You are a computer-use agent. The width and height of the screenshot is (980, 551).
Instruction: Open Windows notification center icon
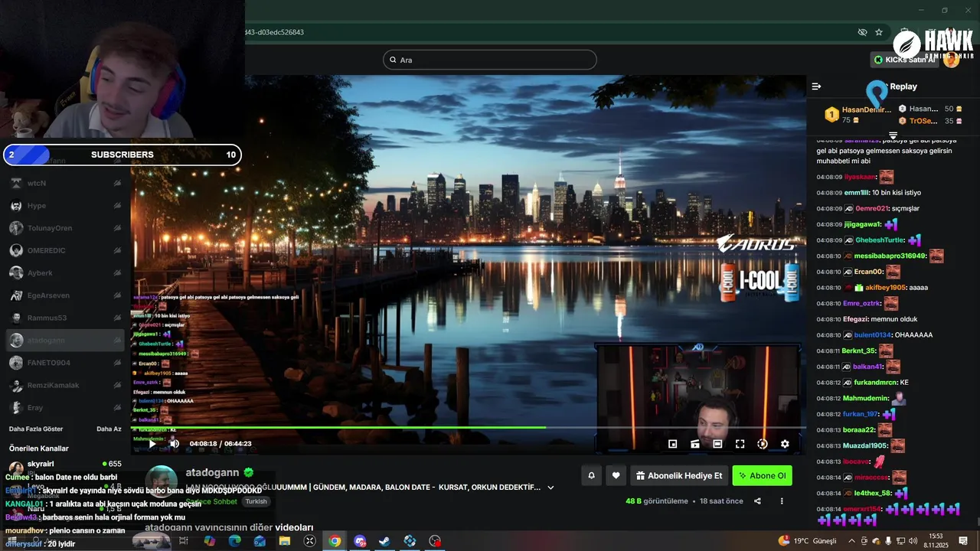(964, 541)
